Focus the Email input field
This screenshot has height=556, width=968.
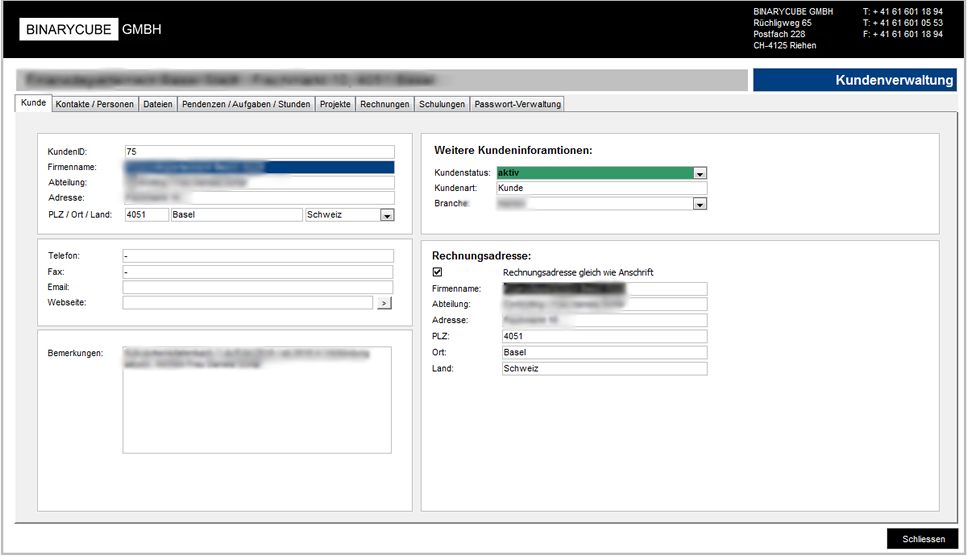tap(258, 288)
